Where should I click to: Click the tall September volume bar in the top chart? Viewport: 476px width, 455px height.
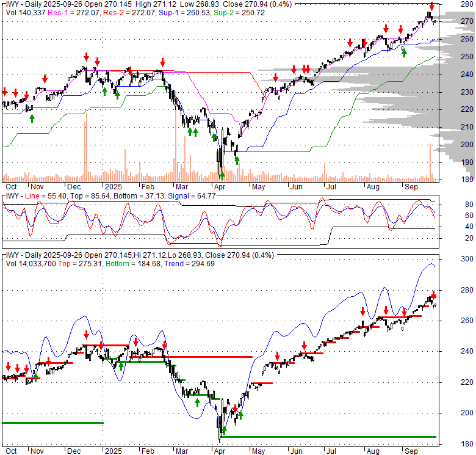(430, 163)
